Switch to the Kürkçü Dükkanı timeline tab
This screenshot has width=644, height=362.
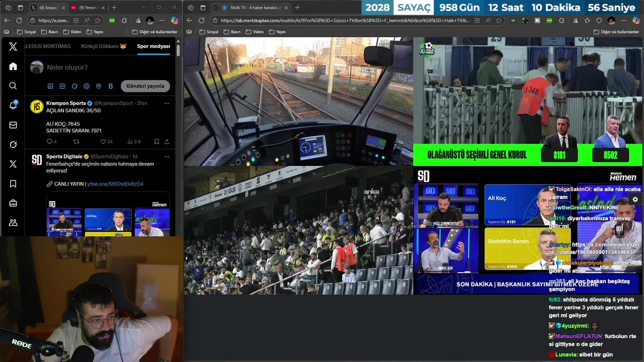click(x=104, y=46)
